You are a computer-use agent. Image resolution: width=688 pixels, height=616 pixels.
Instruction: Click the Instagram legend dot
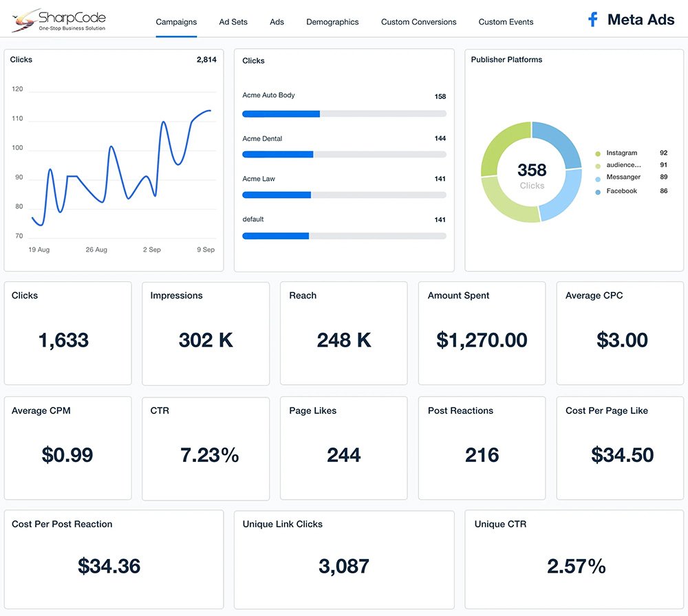(x=598, y=153)
